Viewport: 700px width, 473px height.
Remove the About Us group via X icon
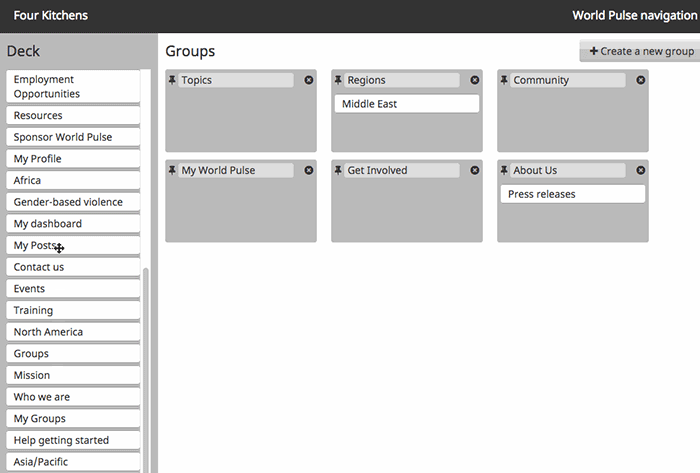coord(640,170)
